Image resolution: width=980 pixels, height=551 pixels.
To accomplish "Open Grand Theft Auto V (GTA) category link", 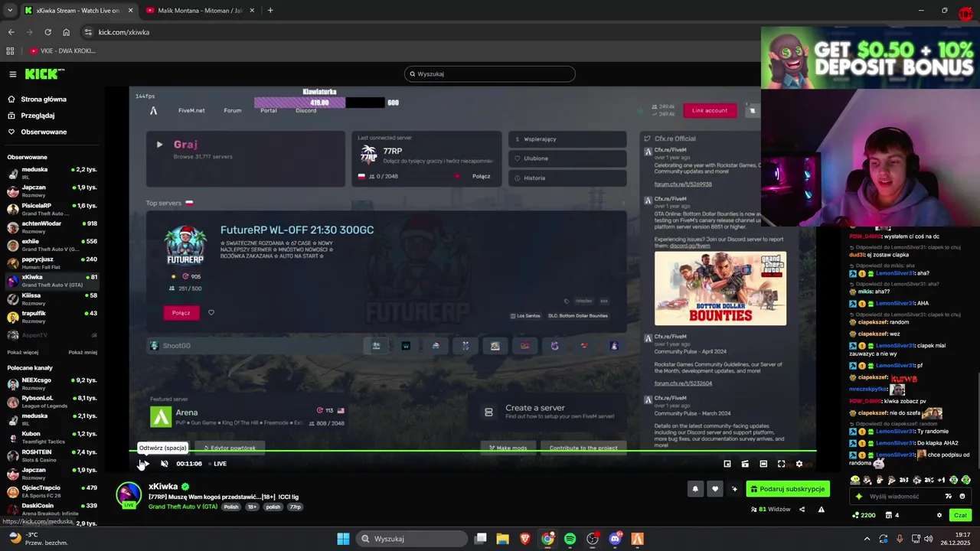I will click(183, 507).
